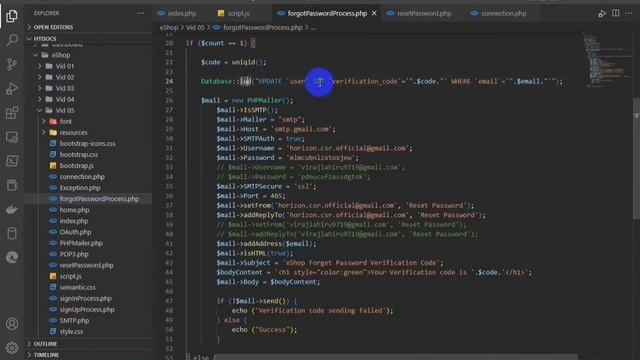
Task: Open SMTP.php file
Action: point(74,320)
